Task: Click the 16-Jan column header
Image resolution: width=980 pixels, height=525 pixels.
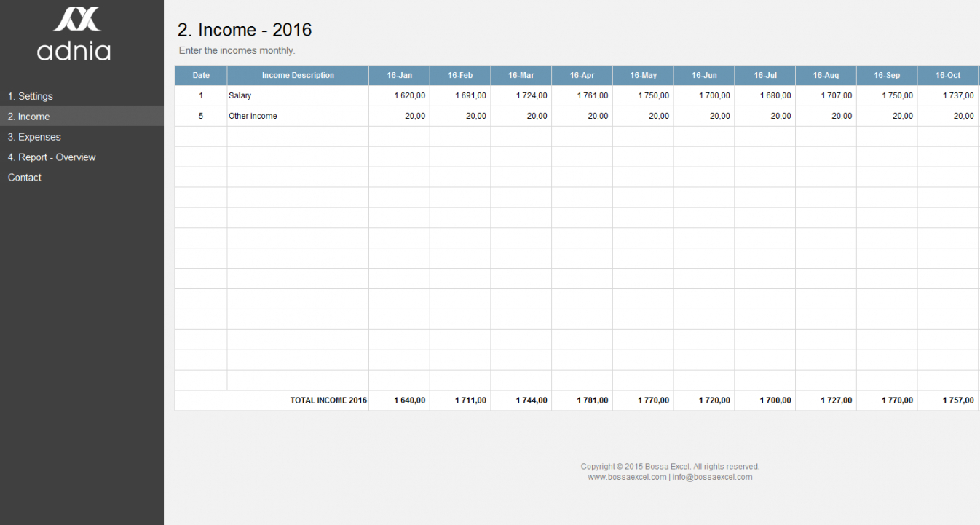Action: (x=399, y=76)
